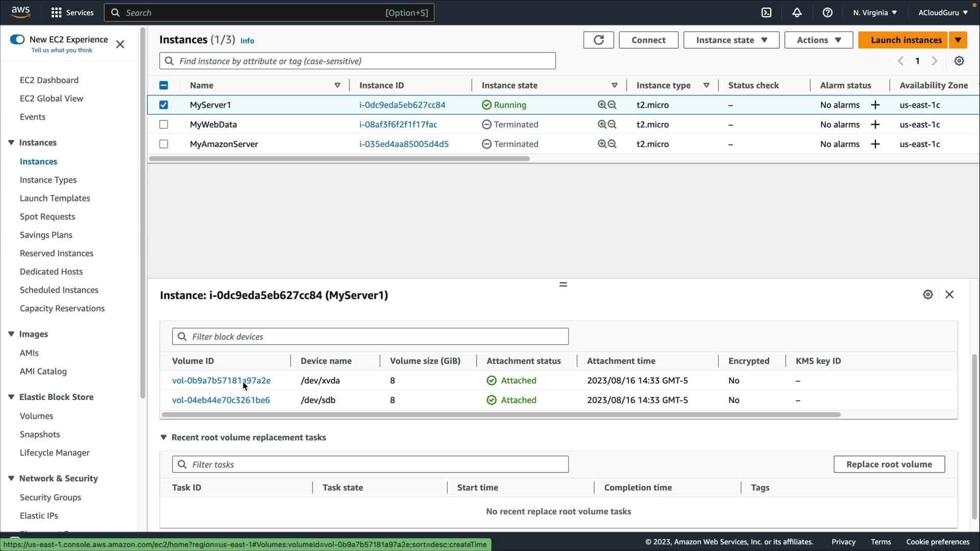Select the MyAmazonServer checkbox
The height and width of the screenshot is (551, 980).
(x=163, y=144)
